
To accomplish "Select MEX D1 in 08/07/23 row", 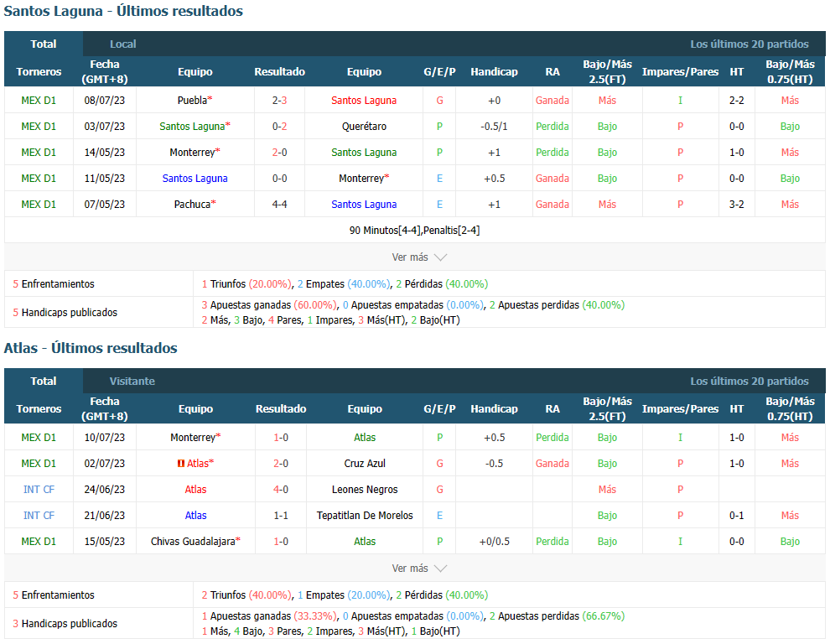I will [39, 100].
